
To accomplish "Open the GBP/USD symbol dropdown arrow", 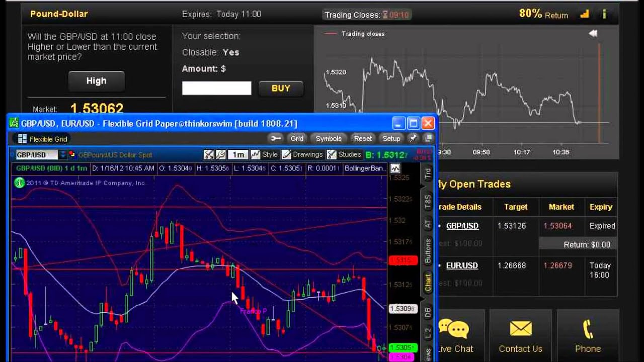I will [62, 154].
